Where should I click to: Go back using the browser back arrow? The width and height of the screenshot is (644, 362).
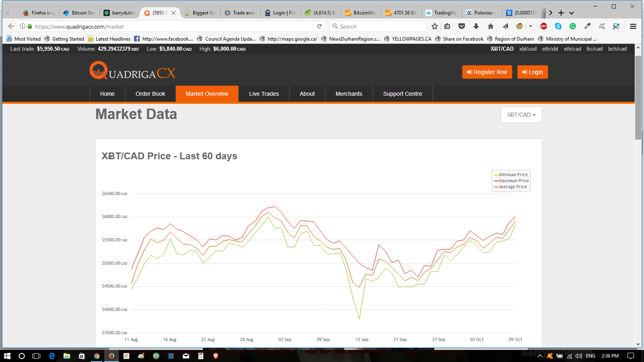[11, 27]
